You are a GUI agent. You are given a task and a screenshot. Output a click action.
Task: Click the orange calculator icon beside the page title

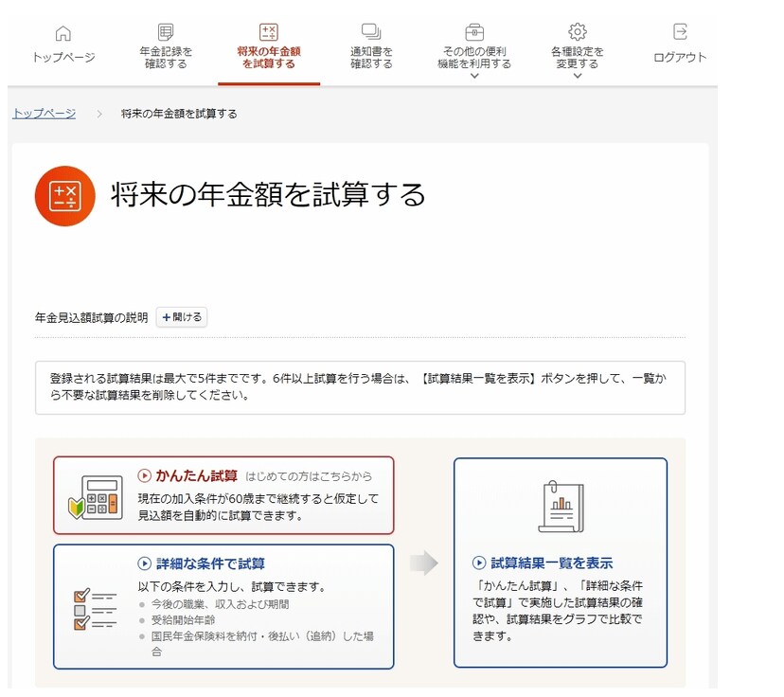point(64,192)
